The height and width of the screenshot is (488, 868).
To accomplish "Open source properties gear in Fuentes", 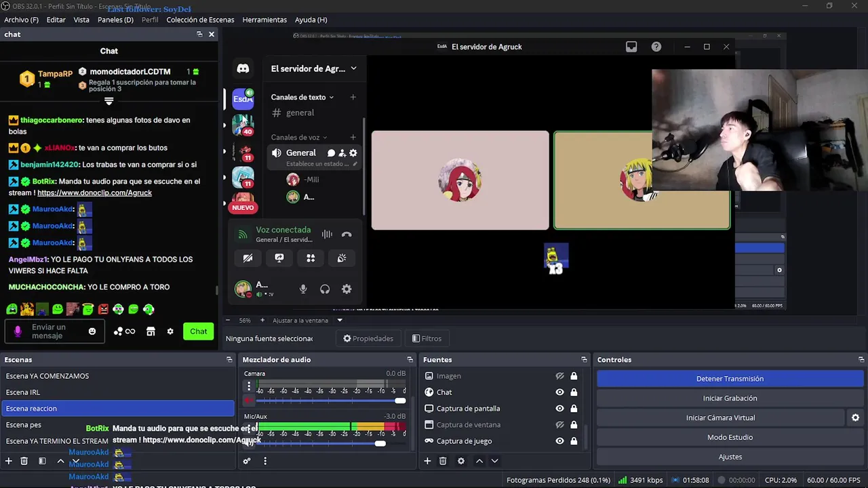I will point(461,461).
